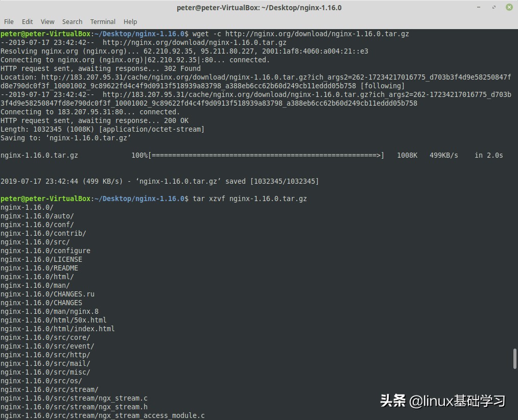This screenshot has height=420, width=518.
Task: Click the 'nginx-1.16.0/contrib/' entry
Action: (x=43, y=233)
